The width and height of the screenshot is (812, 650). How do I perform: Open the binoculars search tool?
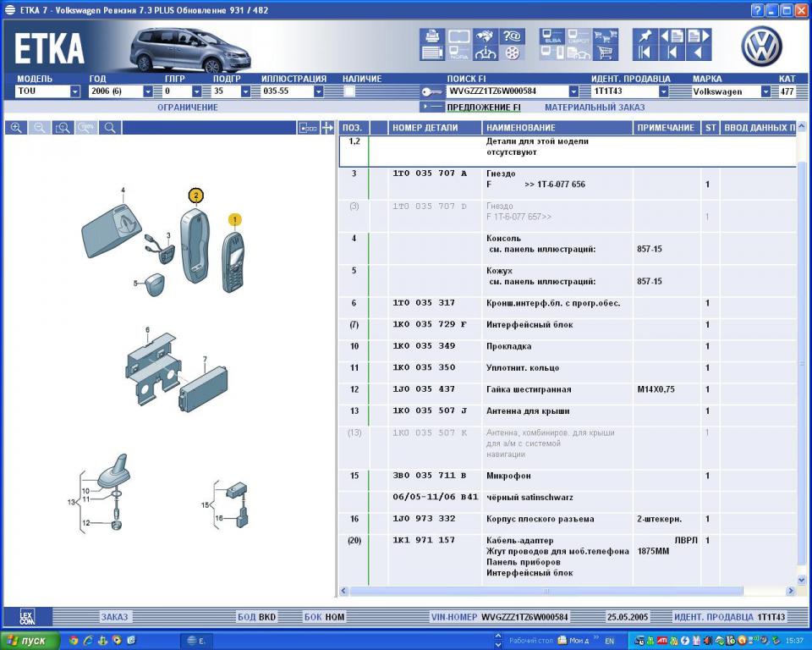[485, 36]
